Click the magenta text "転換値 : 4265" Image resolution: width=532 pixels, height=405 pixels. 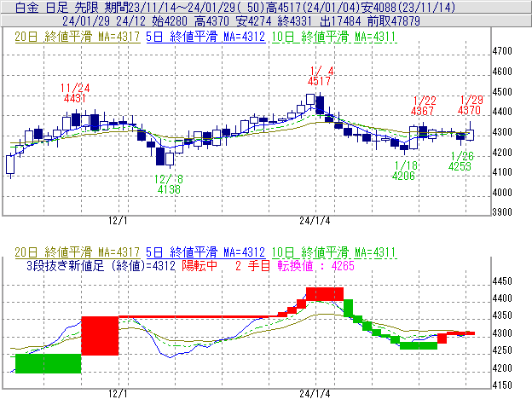click(315, 265)
